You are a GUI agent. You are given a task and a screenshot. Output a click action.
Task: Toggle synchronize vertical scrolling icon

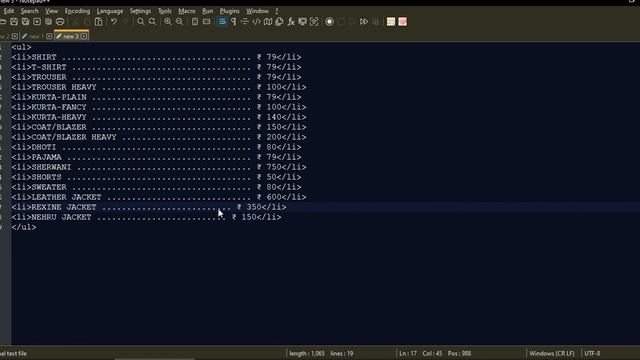click(x=195, y=22)
